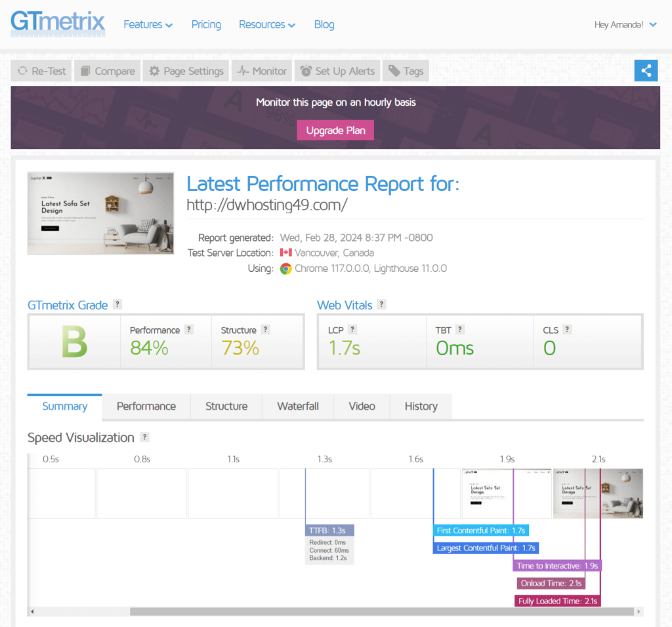
Task: Expand the Resources dropdown menu
Action: (267, 25)
